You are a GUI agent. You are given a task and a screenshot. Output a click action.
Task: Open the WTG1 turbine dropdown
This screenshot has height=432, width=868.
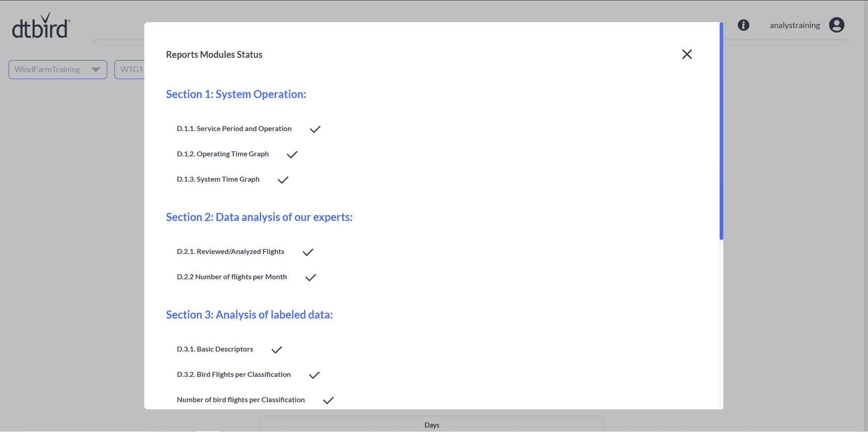point(130,70)
